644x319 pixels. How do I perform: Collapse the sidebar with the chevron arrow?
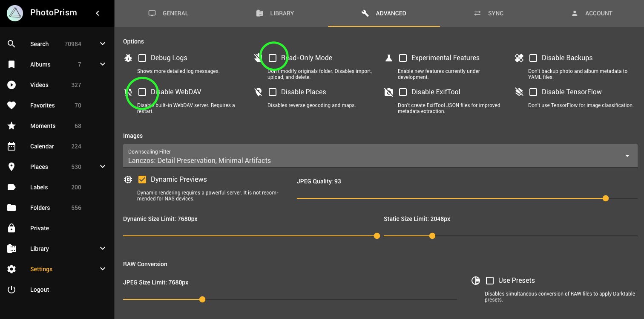(x=97, y=13)
